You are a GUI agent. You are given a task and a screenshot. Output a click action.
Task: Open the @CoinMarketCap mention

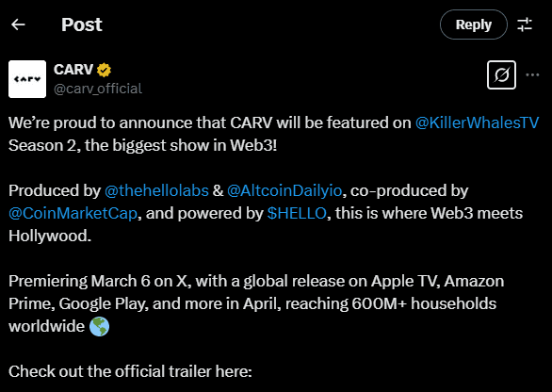pyautogui.click(x=73, y=213)
